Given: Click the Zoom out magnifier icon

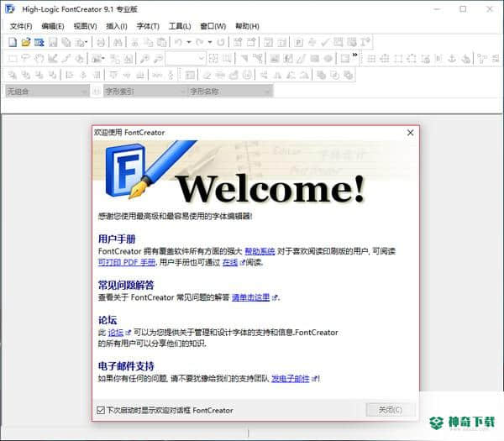Looking at the screenshot, I should click(158, 59).
